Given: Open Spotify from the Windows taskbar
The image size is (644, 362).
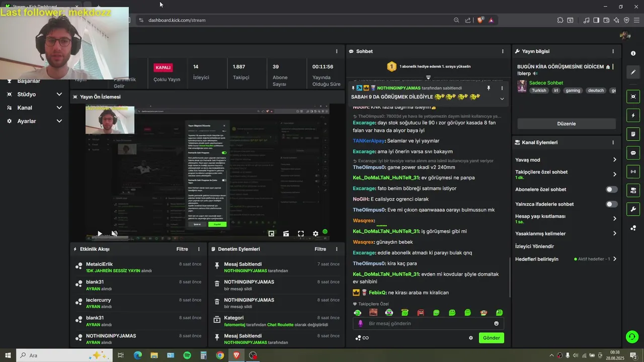Looking at the screenshot, I should [x=187, y=355].
